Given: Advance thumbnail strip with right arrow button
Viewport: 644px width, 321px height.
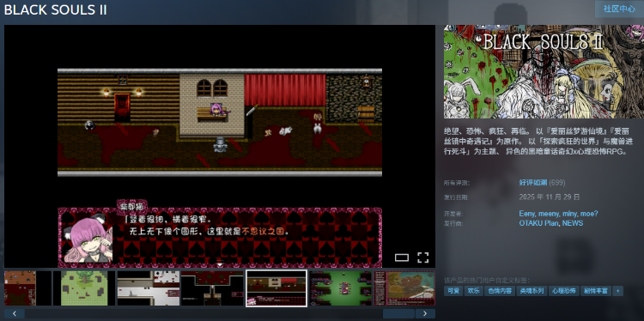Looking at the screenshot, I should click(425, 313).
